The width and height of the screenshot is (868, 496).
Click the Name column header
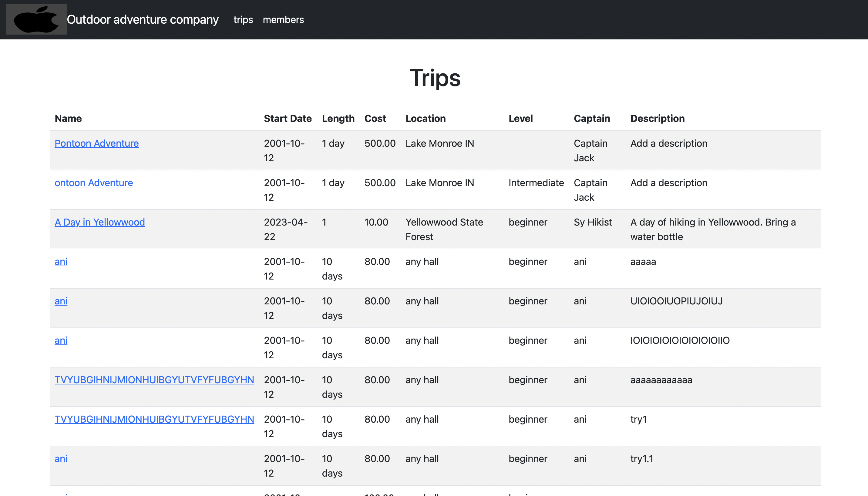pyautogui.click(x=68, y=119)
